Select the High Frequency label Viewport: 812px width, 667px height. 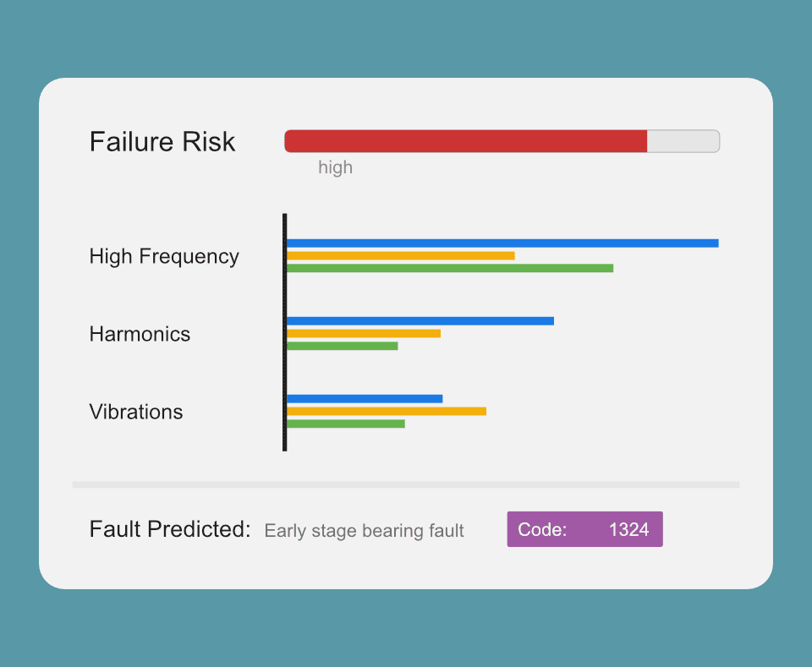164,256
